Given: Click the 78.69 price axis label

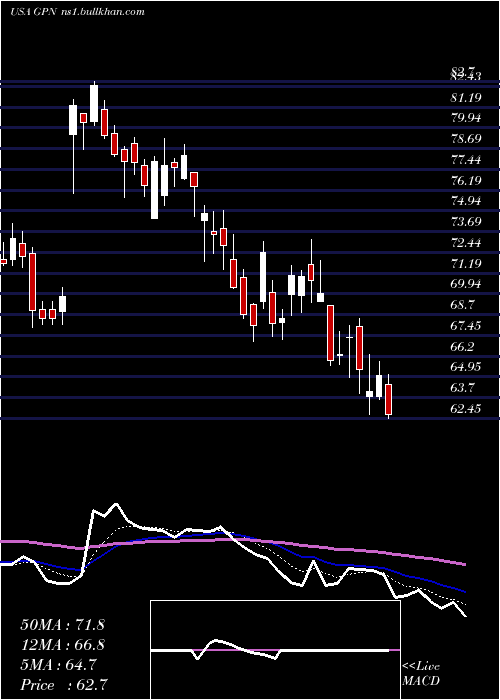Looking at the screenshot, I should click(466, 139).
